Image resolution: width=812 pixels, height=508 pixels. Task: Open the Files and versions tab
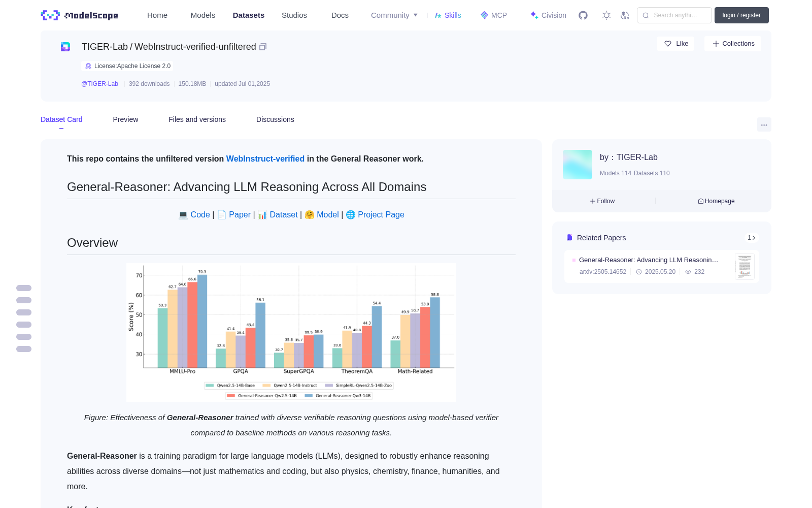tap(197, 119)
